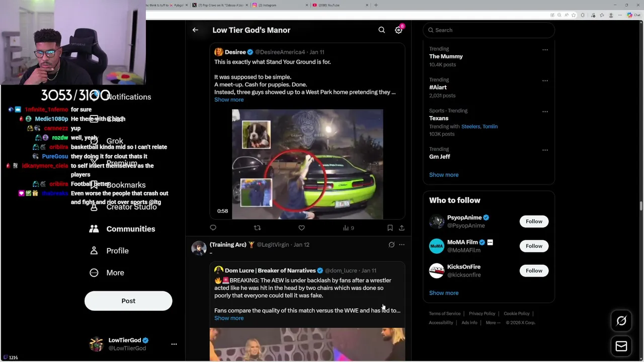Go back using the arrow beside Low Tier God's Manor
Screen dimensions: 644x362
[195, 30]
